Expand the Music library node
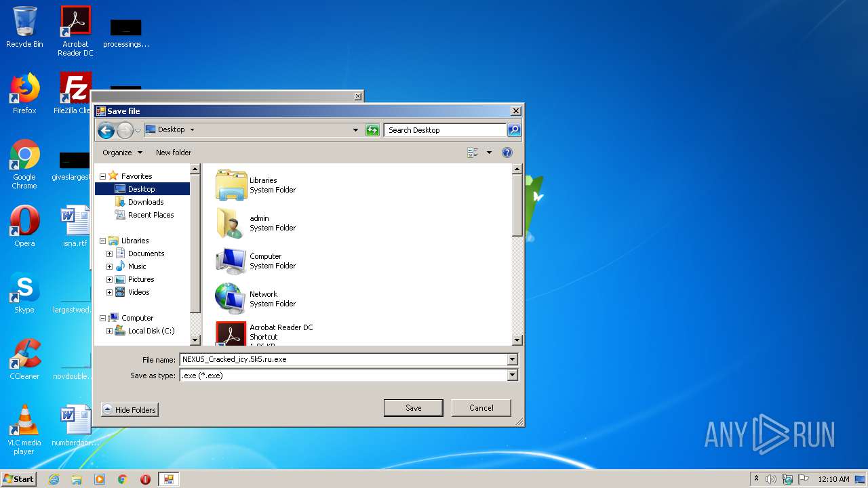Screen dimensions: 868x488 coord(109,266)
